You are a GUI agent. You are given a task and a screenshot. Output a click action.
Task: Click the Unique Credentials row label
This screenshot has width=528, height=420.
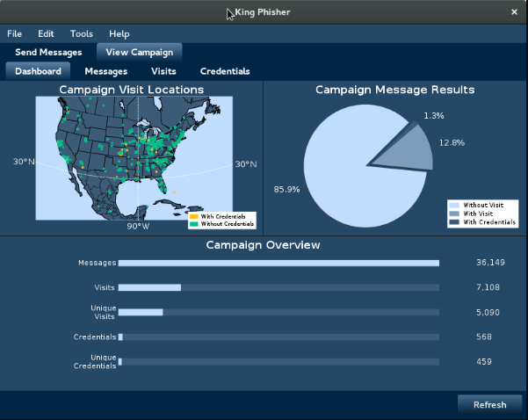[95, 362]
